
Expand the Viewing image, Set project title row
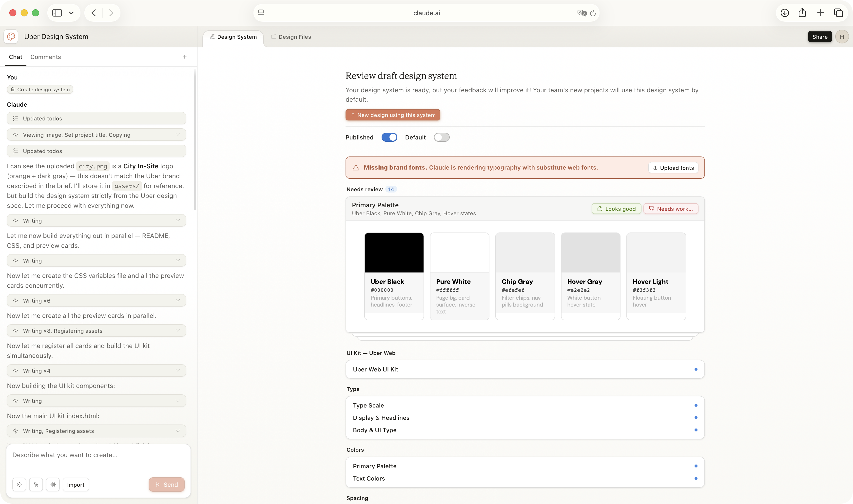coord(97,135)
